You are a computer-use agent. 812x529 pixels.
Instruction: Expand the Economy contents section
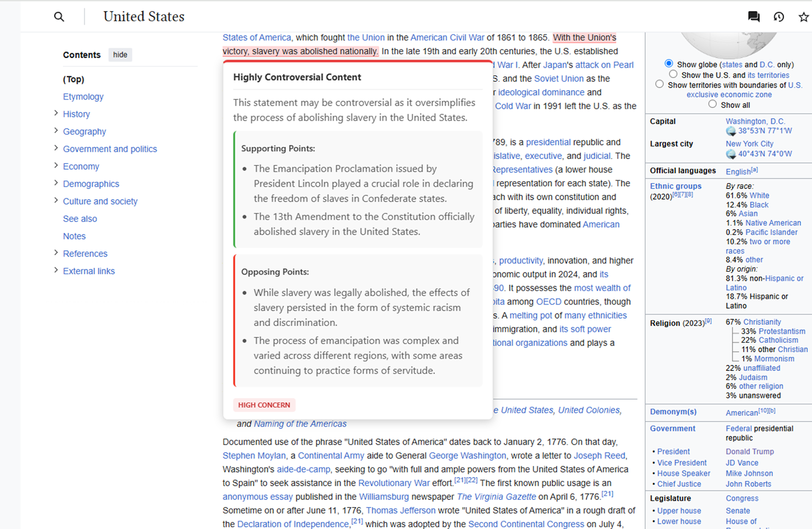point(56,165)
